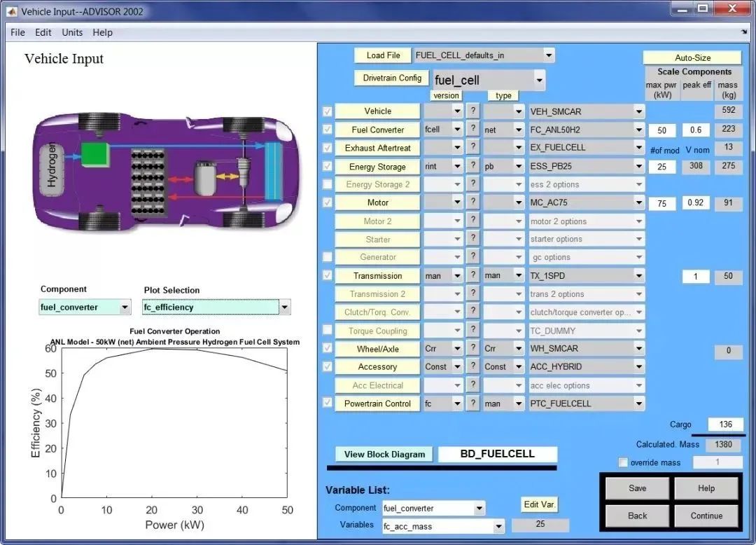The height and width of the screenshot is (545, 756).
Task: Open the ESS_PB25 energy storage dropdown
Action: 587,166
